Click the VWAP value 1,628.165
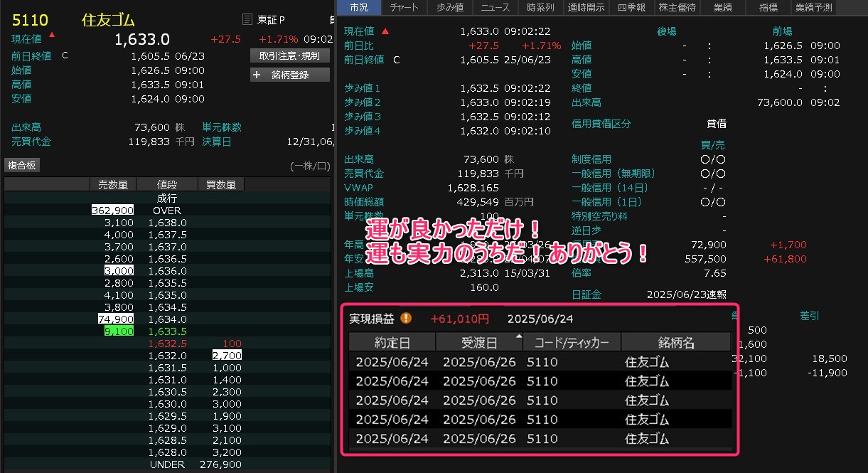Image resolution: width=868 pixels, height=473 pixels. coord(473,188)
